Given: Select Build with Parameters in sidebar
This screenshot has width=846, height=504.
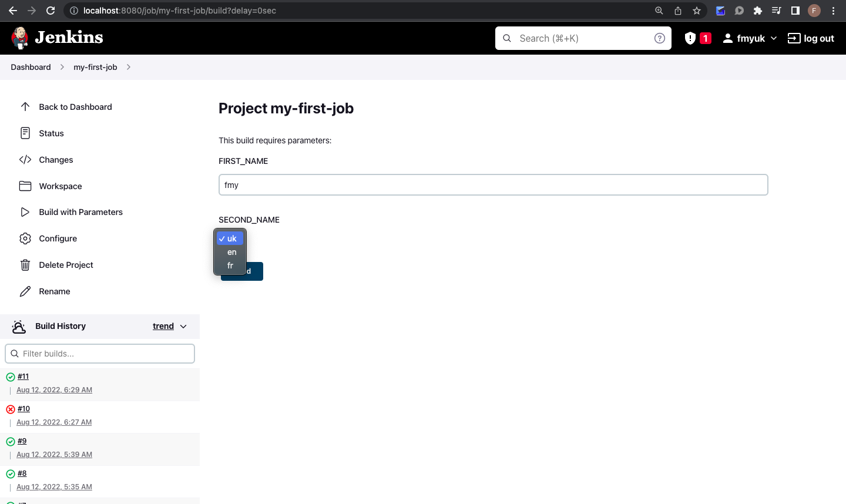Looking at the screenshot, I should (80, 212).
